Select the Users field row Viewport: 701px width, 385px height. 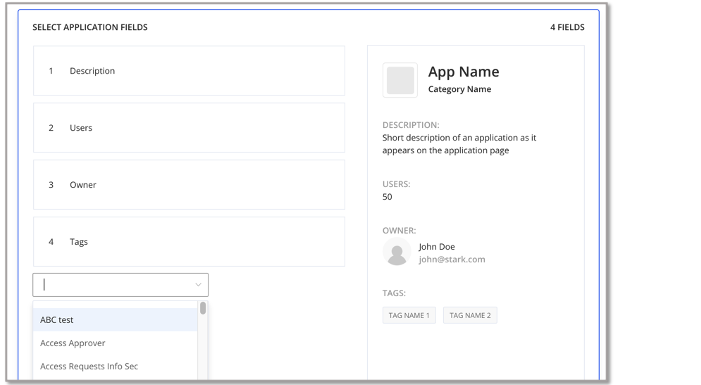189,127
